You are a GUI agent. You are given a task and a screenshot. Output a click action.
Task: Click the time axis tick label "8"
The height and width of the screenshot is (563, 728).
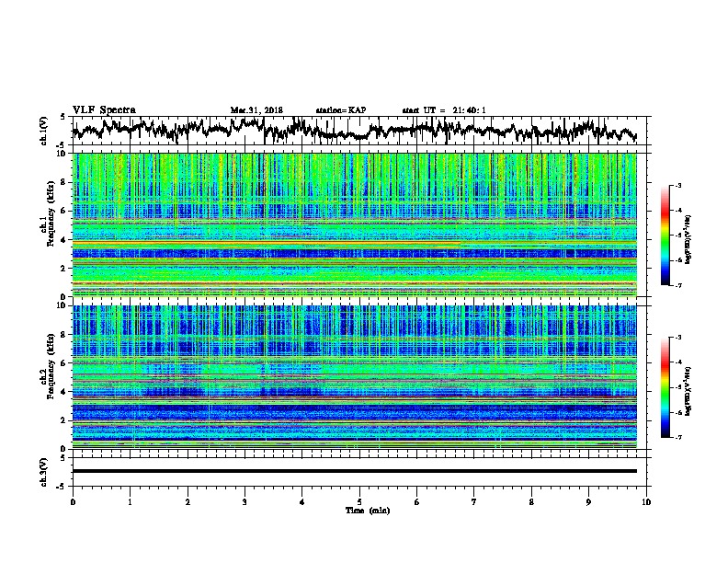[x=531, y=502]
